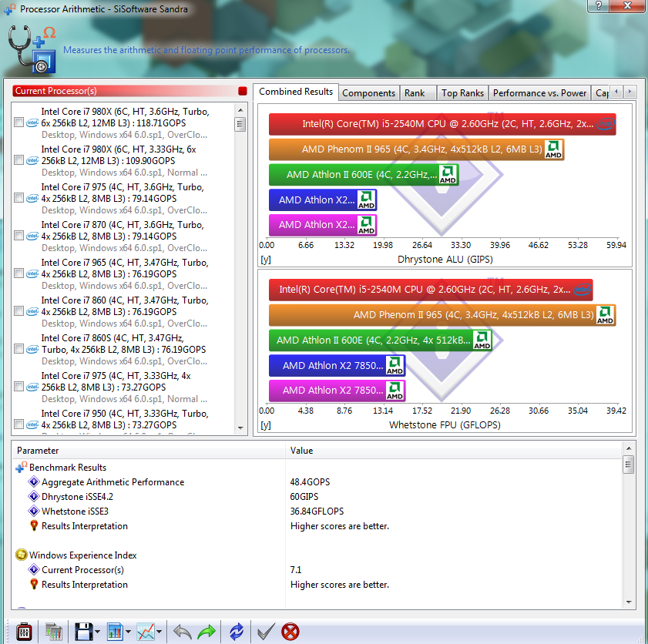The image size is (648, 644).
Task: Click the line graph icon
Action: pos(146,631)
